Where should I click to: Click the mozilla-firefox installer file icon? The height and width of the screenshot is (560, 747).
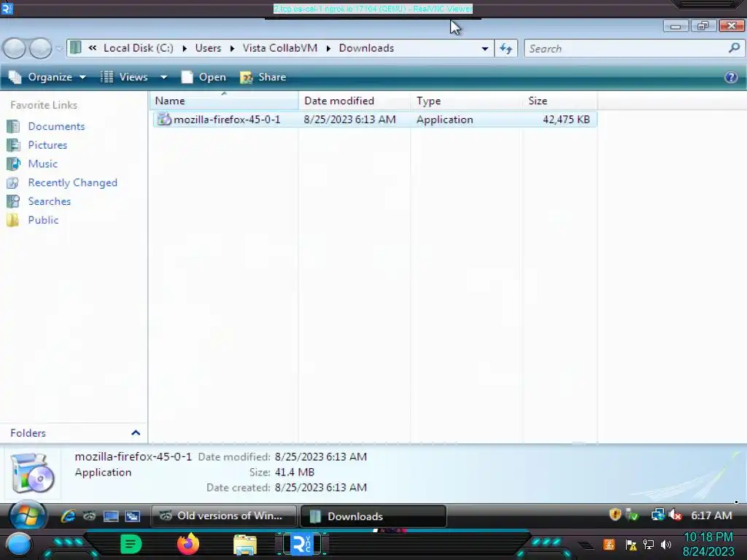tap(164, 119)
